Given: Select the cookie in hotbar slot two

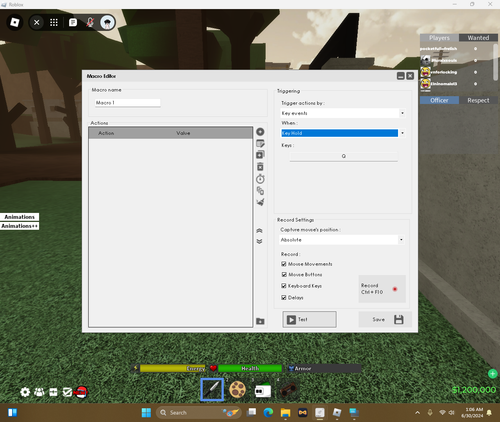Looking at the screenshot, I should point(237,389).
